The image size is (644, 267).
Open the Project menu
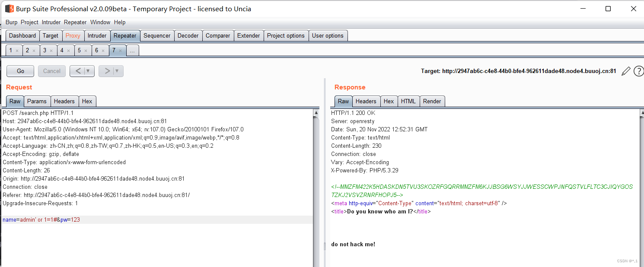(x=29, y=22)
